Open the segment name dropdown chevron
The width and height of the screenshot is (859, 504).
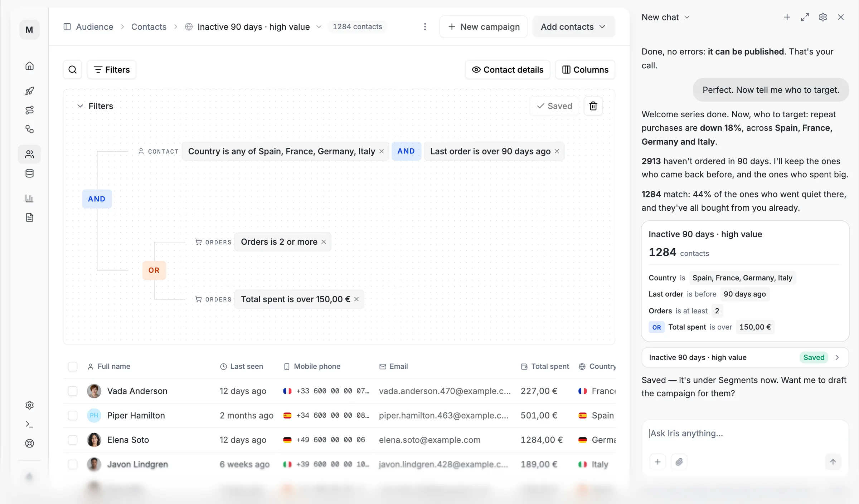319,27
